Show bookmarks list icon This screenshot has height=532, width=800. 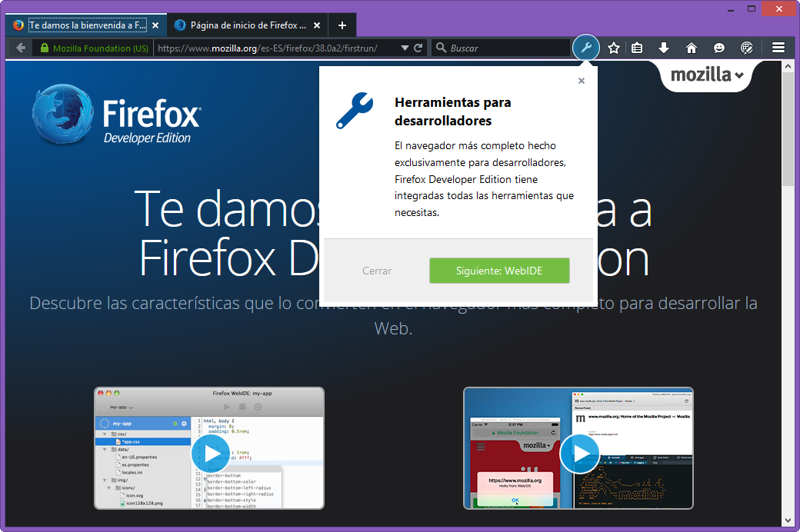click(637, 48)
